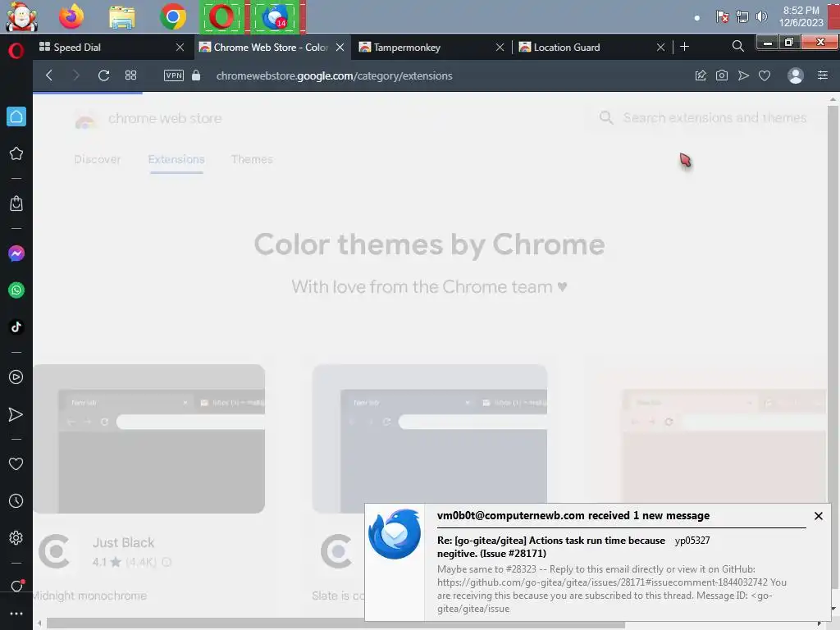Image resolution: width=840 pixels, height=630 pixels.
Task: Open sidebar update notification icon
Action: pyautogui.click(x=16, y=586)
